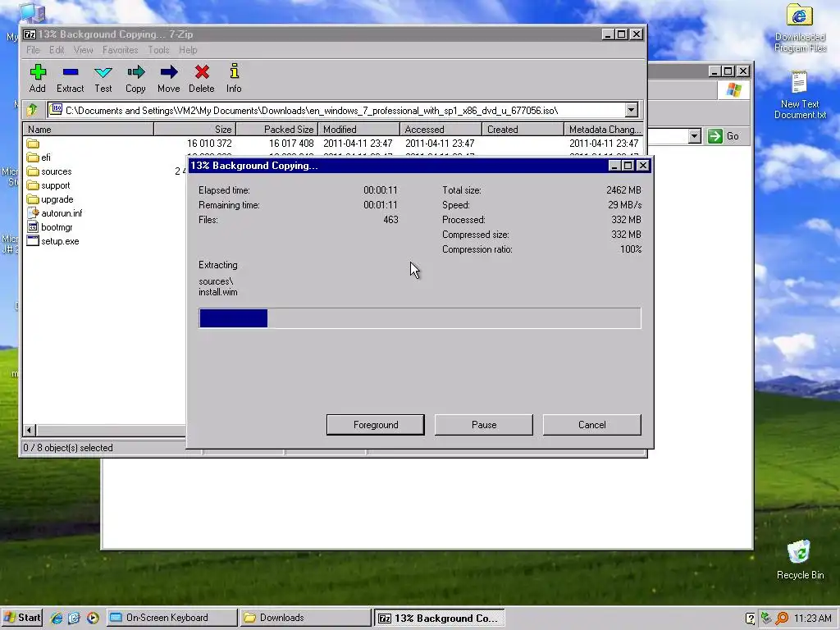The width and height of the screenshot is (840, 630).
Task: Sort by Modified column header
Action: pos(359,129)
